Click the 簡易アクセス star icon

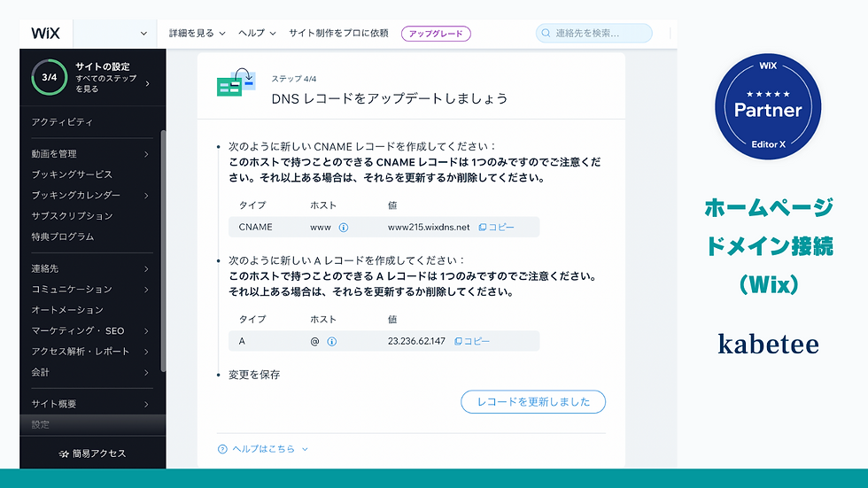click(64, 453)
